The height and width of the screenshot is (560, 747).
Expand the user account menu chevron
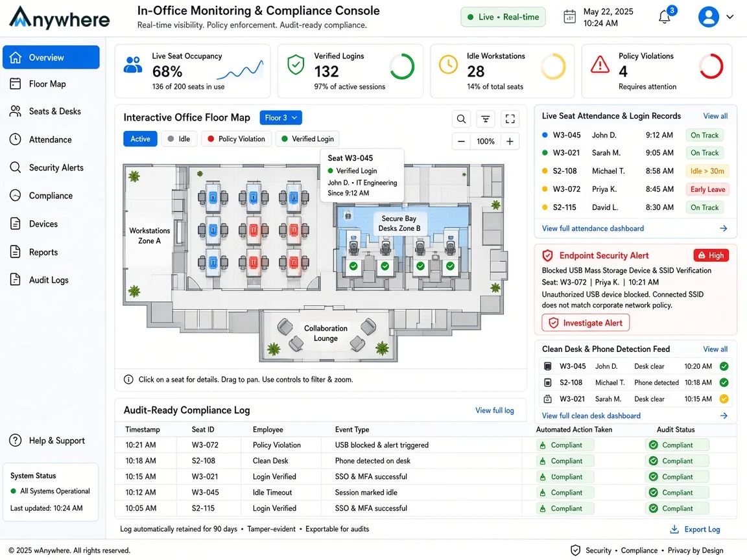730,17
